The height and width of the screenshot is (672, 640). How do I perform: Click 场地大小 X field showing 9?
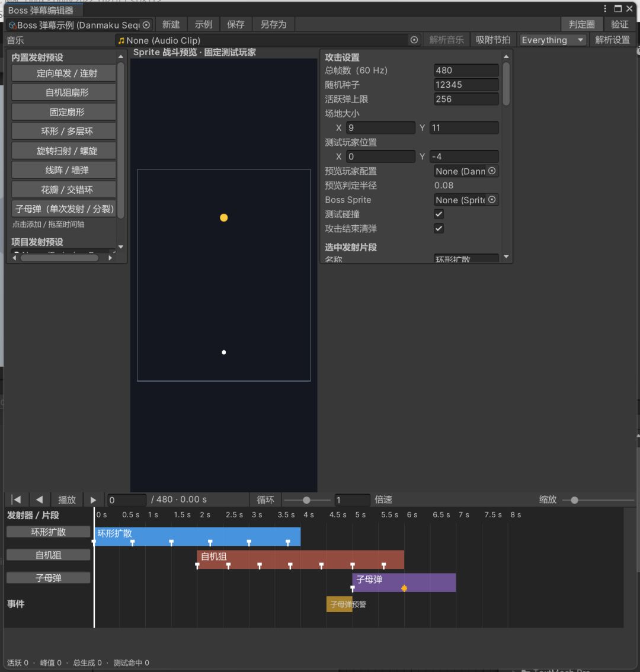tap(380, 128)
